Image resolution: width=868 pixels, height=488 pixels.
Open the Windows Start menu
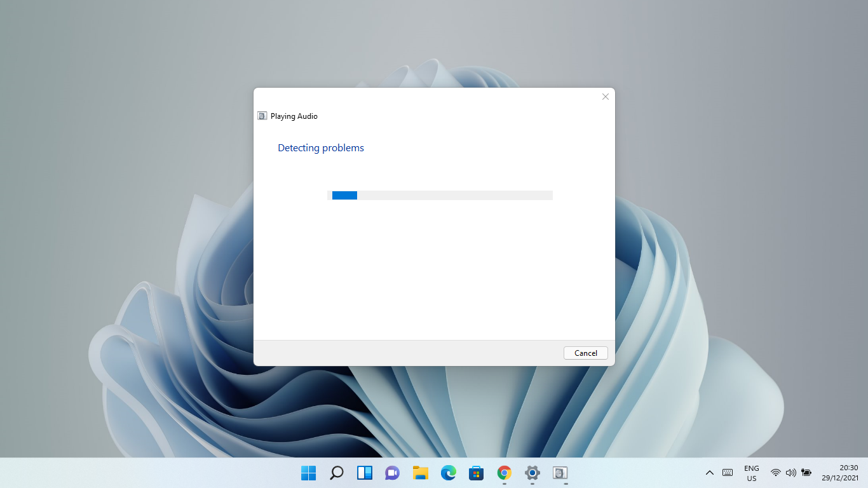[x=308, y=473]
